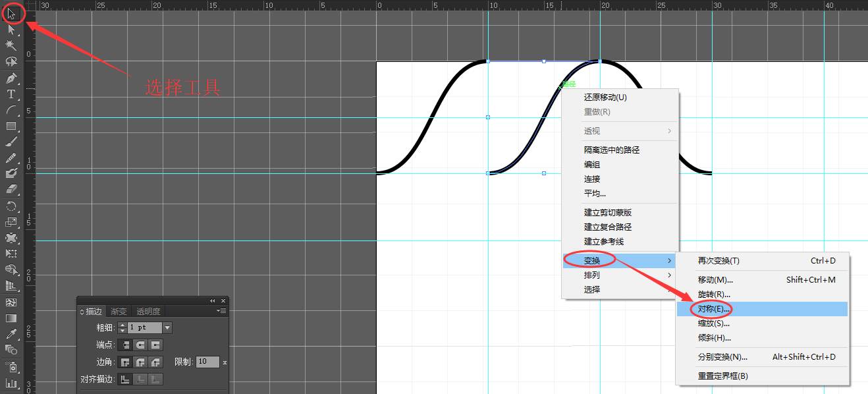
Task: Select the Type tool
Action: point(11,94)
